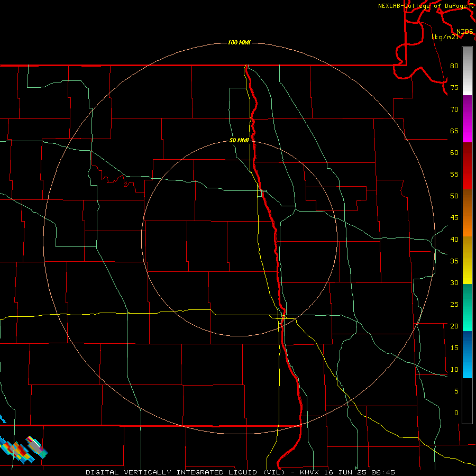This screenshot has height=476, width=476.
Task: Click the 45 value on the color scale
Action: (x=454, y=218)
